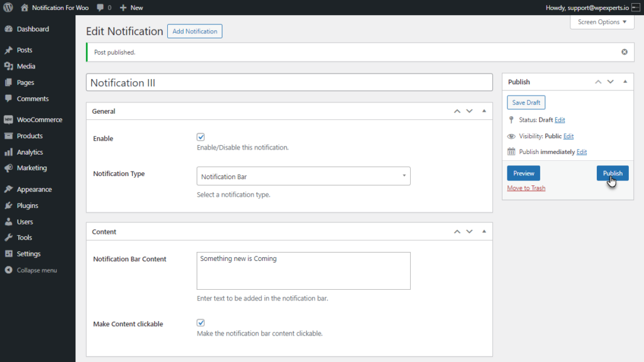Click the Dashboard gauge icon
The image size is (644, 362).
(x=8, y=29)
